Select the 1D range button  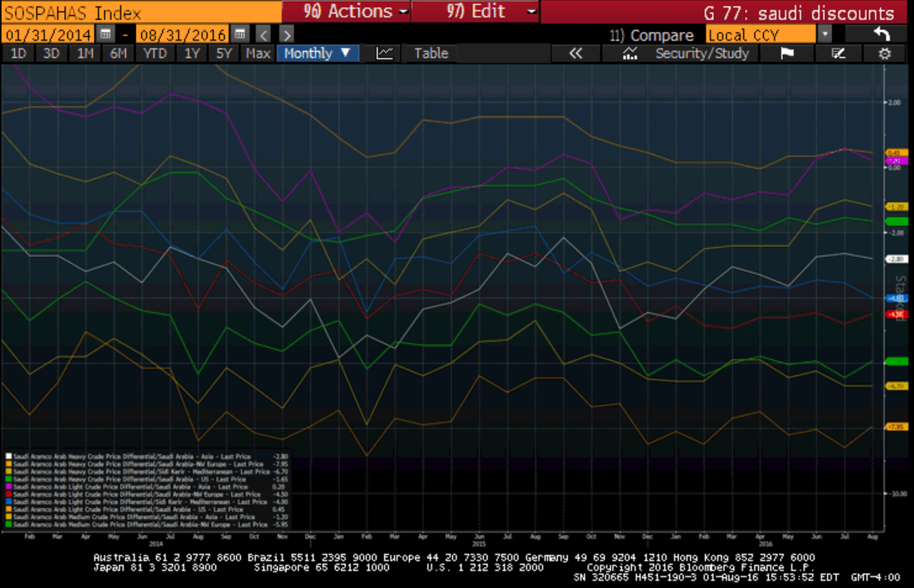tap(19, 54)
